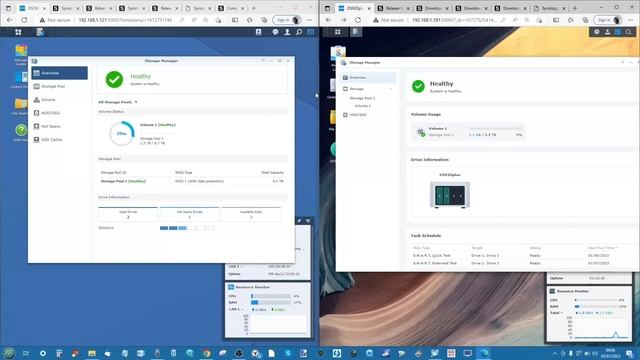Click Resource Monitor title in left widget

tap(253, 287)
